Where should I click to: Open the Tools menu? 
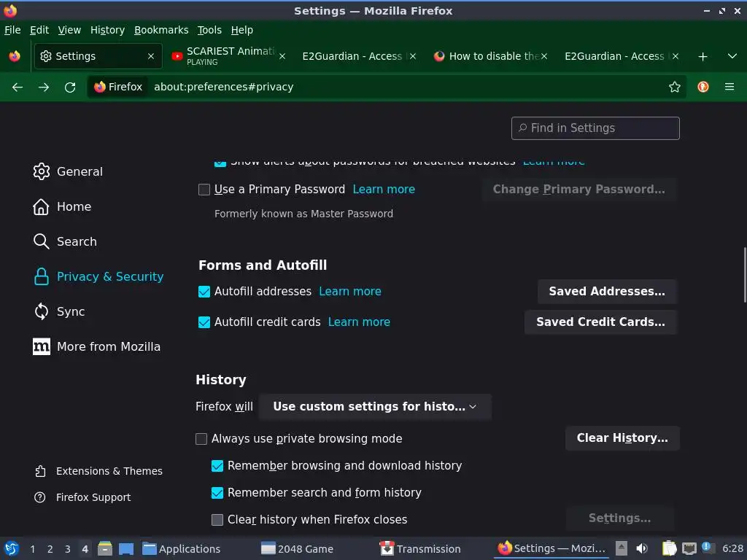point(209,30)
